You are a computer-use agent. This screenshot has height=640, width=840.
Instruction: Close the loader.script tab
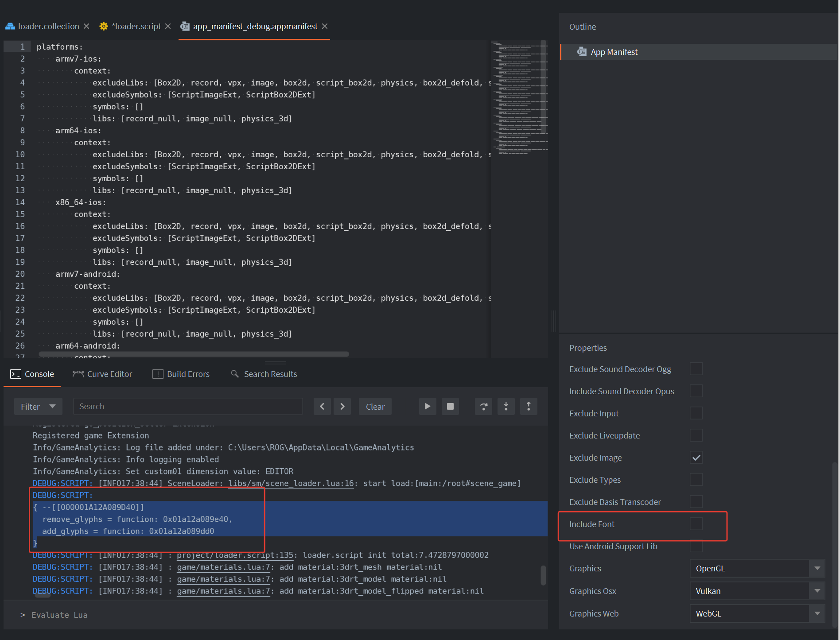coord(168,26)
